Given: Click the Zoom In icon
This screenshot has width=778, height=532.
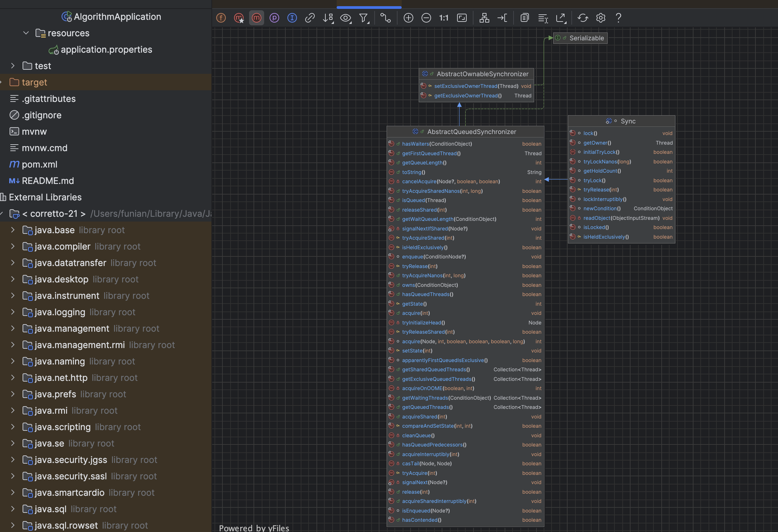Looking at the screenshot, I should tap(409, 18).
